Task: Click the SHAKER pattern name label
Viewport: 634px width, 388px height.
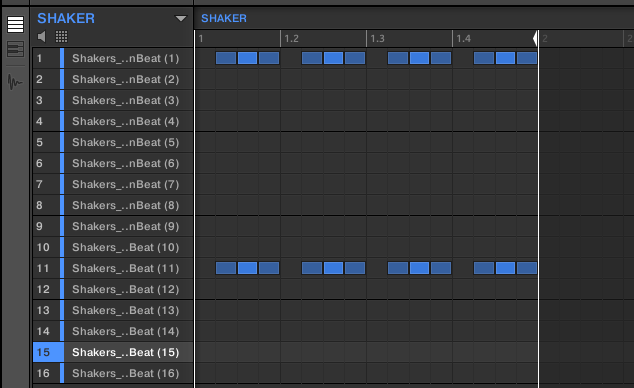Action: tap(224, 18)
